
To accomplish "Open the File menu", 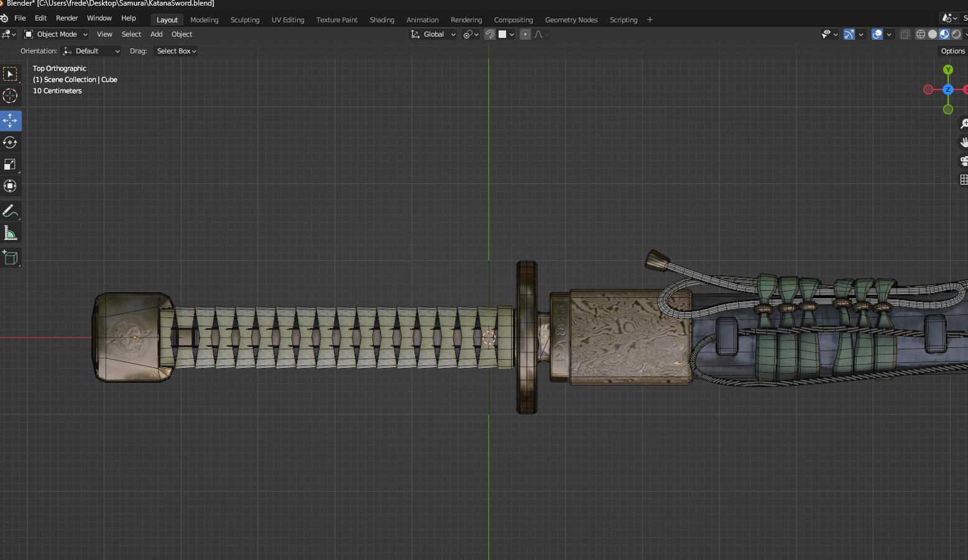I will (20, 18).
